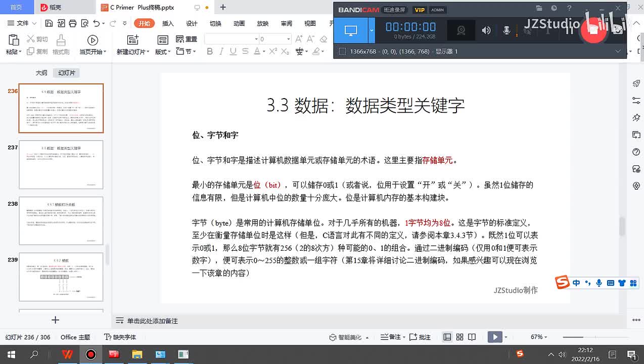644x364 pixels.
Task: Expand Bandicam screen mode dropdown arrow
Action: (372, 30)
